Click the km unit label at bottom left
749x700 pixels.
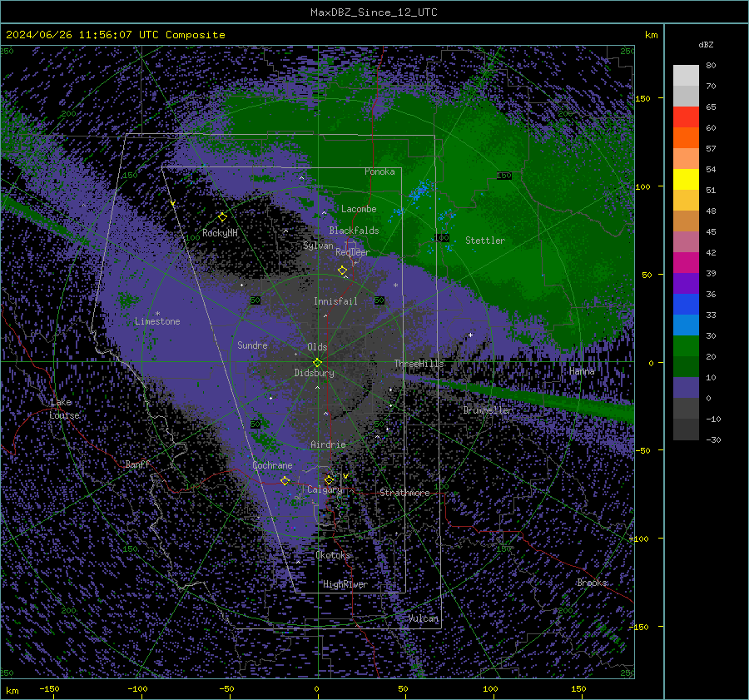tap(12, 691)
